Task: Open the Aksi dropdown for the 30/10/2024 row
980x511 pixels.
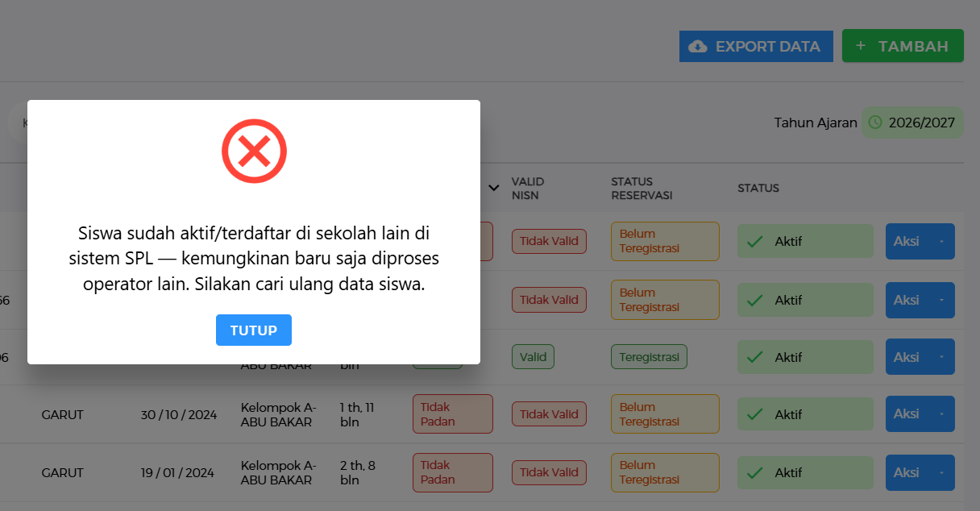Action: (920, 414)
